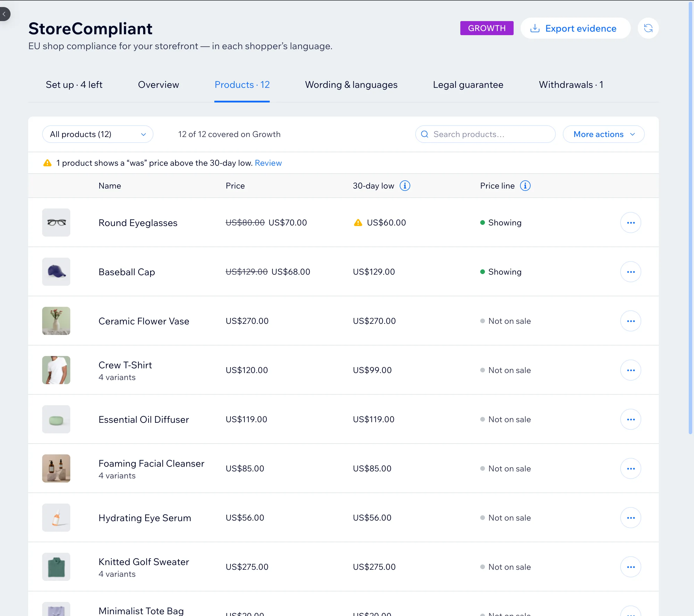
Task: Open the Legal guarantee tab
Action: [468, 85]
